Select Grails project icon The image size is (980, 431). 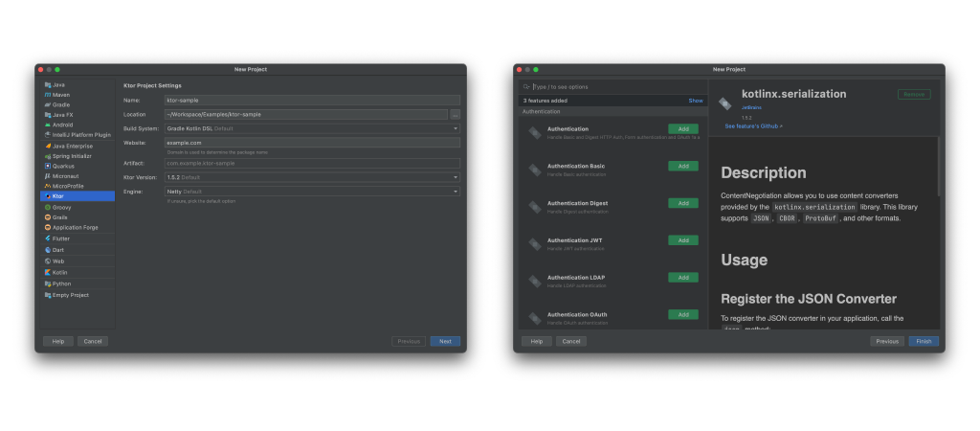point(48,217)
